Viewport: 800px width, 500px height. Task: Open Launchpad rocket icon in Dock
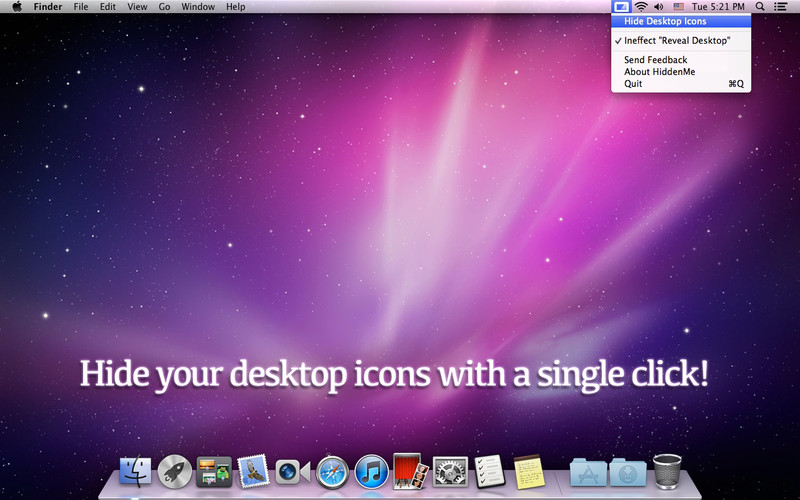(174, 471)
